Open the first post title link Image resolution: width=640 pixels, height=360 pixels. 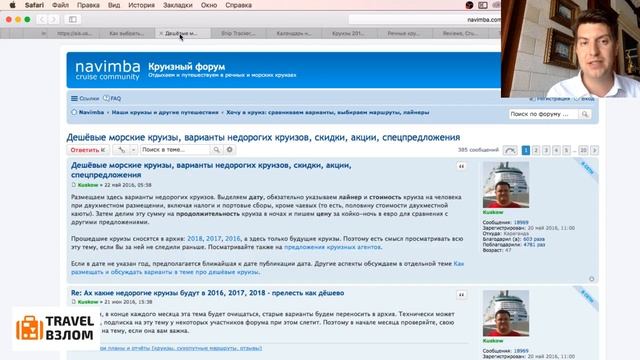click(211, 170)
